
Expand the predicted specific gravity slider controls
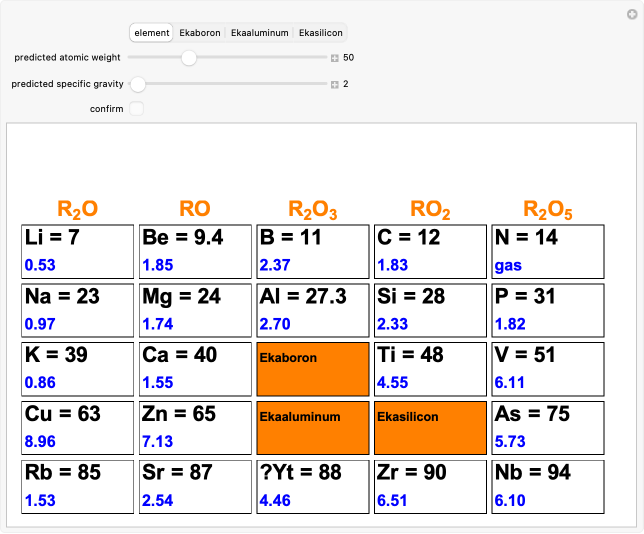coord(335,84)
